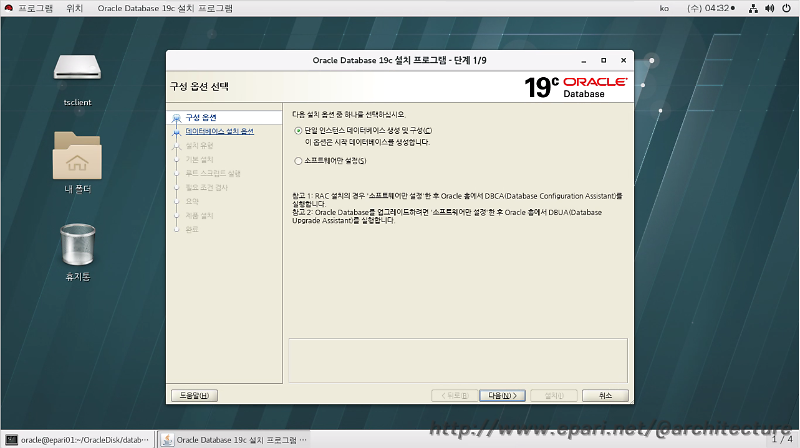Open the tsclient drive icon on desktop
The image size is (800, 448).
(x=78, y=68)
